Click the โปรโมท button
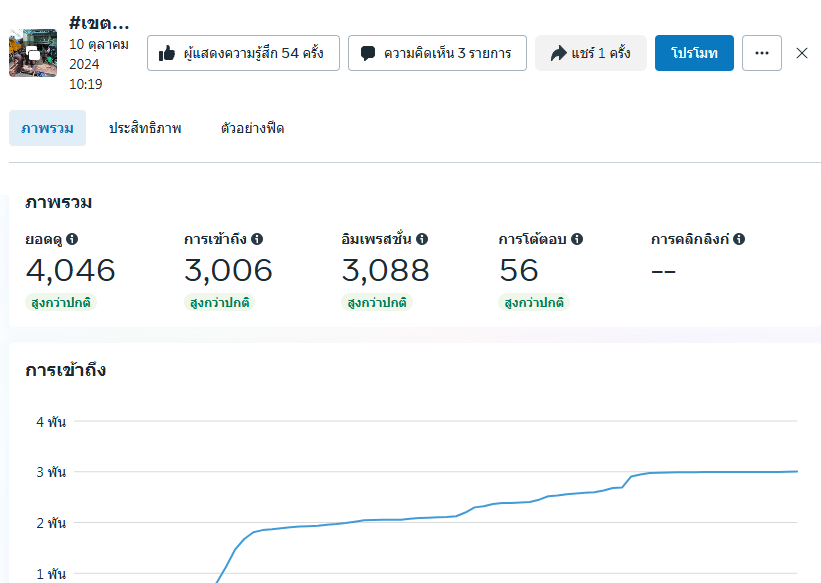 click(x=694, y=53)
